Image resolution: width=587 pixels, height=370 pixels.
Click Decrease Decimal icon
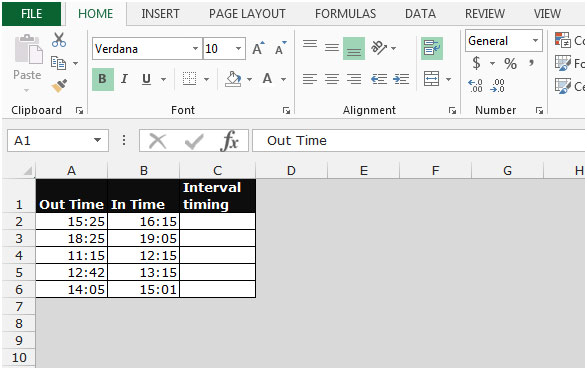[498, 86]
